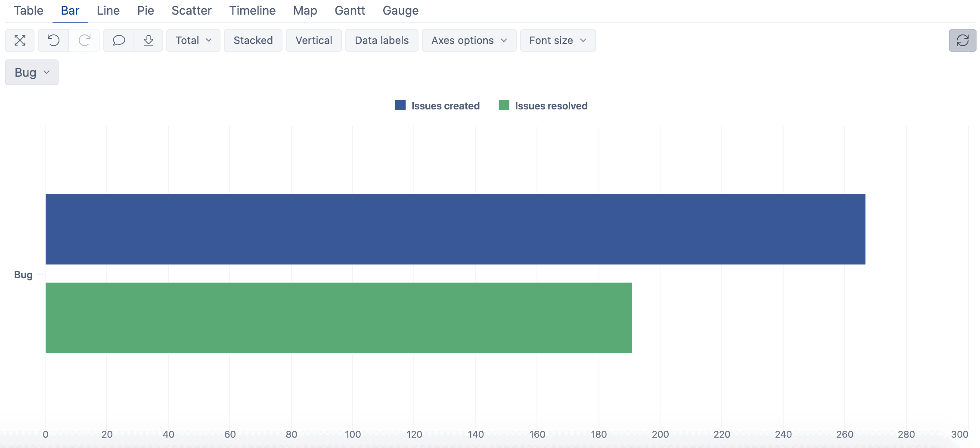Click the refresh icon on the right
The width and height of the screenshot is (980, 448).
point(963,40)
